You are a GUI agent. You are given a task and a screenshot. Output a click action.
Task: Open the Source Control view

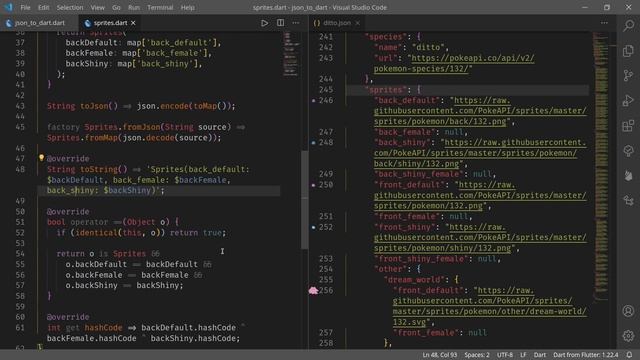[629, 76]
